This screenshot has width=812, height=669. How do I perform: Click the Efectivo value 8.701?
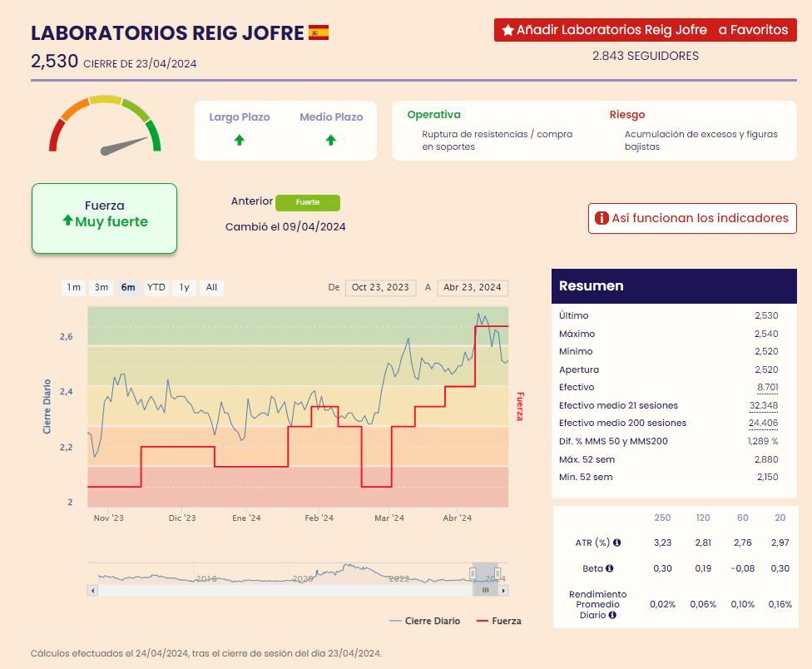click(x=767, y=387)
